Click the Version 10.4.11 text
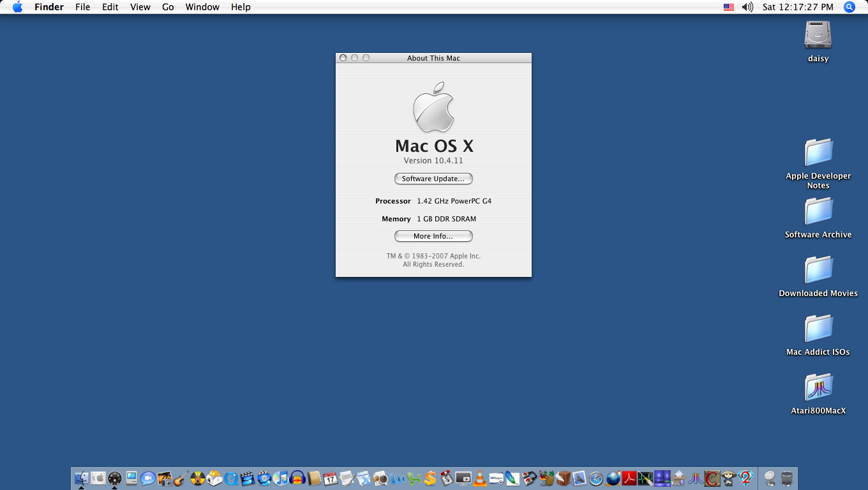Image resolution: width=868 pixels, height=490 pixels. click(x=433, y=161)
